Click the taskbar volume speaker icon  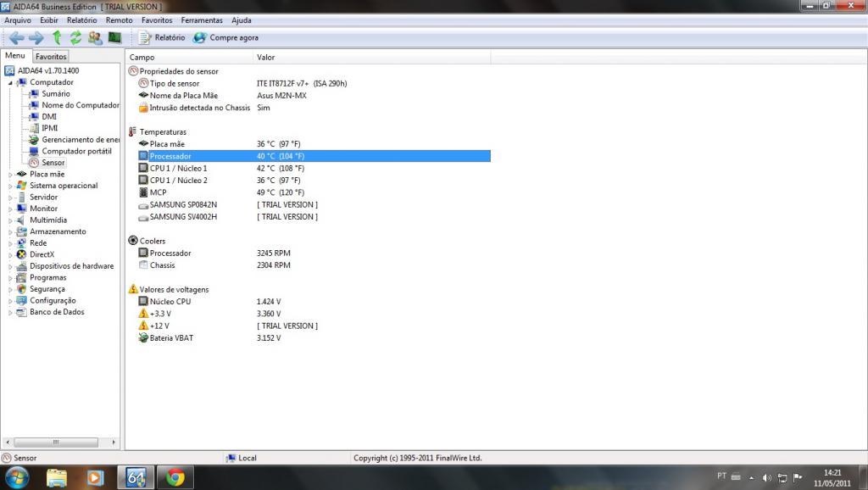(x=766, y=478)
